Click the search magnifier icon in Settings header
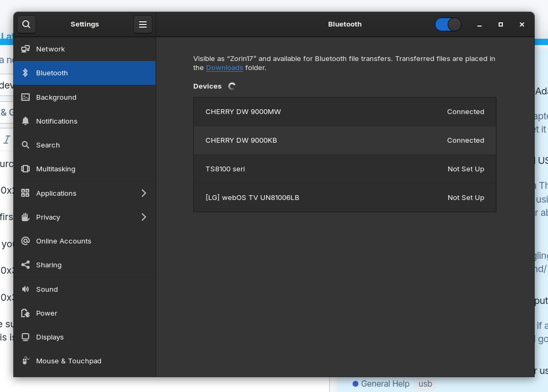This screenshot has width=548, height=392. [x=27, y=24]
